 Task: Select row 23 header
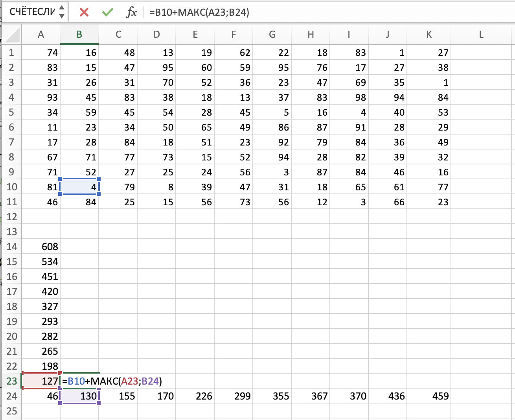[12, 381]
